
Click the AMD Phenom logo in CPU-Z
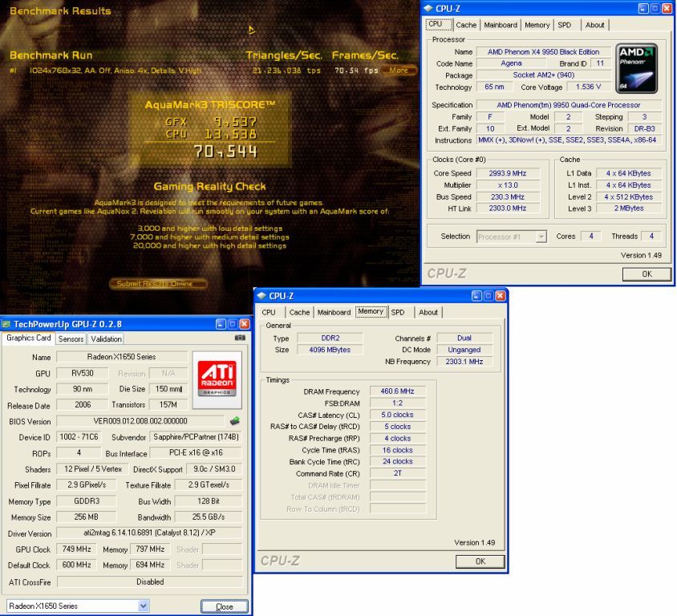coord(636,69)
